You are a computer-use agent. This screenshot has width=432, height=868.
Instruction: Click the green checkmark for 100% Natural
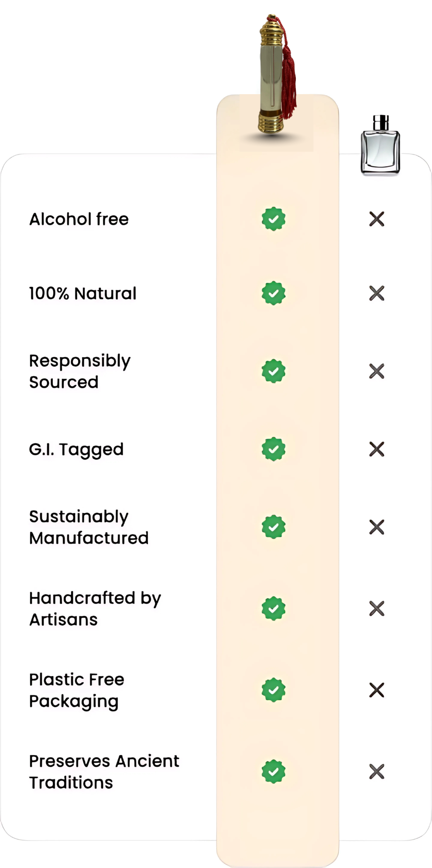tap(274, 293)
